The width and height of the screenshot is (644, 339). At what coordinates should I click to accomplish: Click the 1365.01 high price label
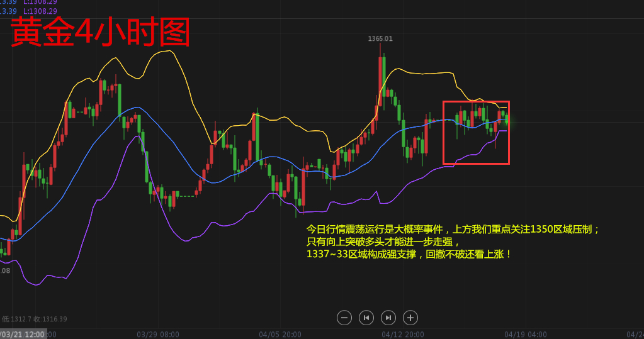380,38
